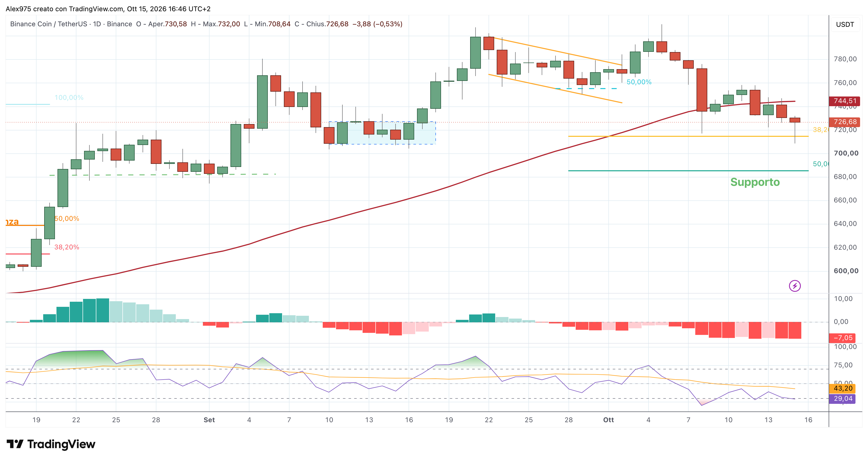Screen dimensions: 868x461
Task: Click the Set month label on the time axis
Action: click(209, 420)
